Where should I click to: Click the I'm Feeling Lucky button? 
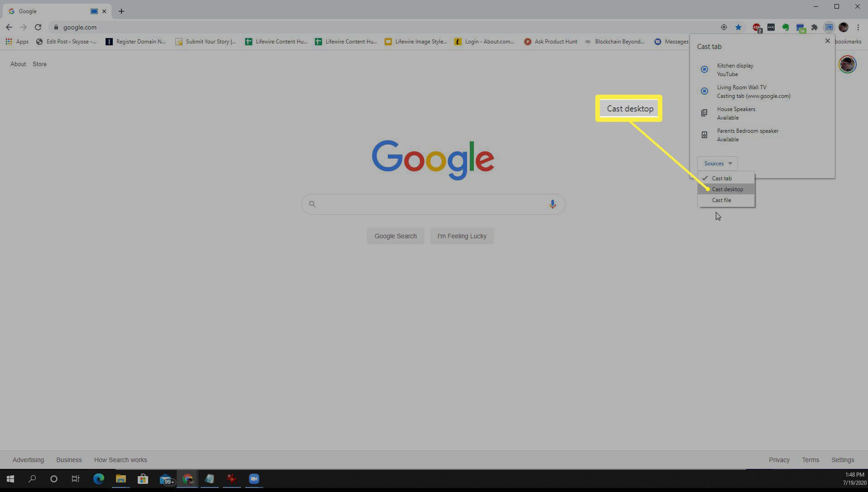point(462,236)
